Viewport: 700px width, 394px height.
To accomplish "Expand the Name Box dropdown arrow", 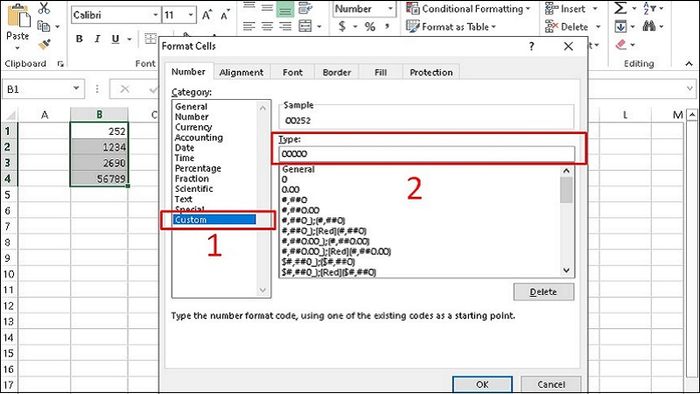I will (x=76, y=88).
